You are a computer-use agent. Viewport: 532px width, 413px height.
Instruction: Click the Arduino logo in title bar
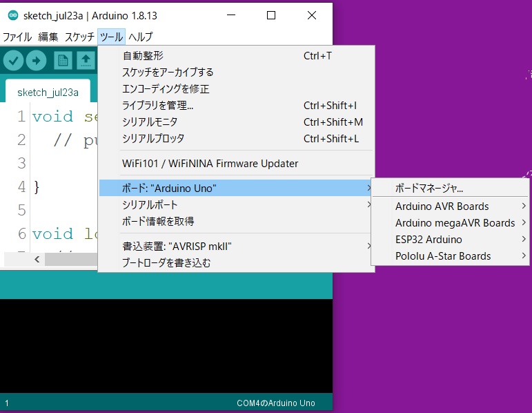pyautogui.click(x=13, y=15)
